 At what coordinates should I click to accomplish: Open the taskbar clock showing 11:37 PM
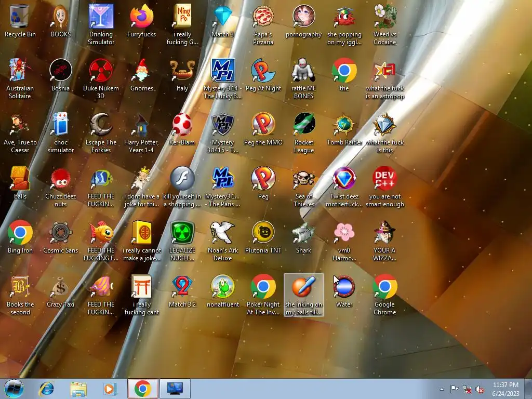tap(506, 389)
